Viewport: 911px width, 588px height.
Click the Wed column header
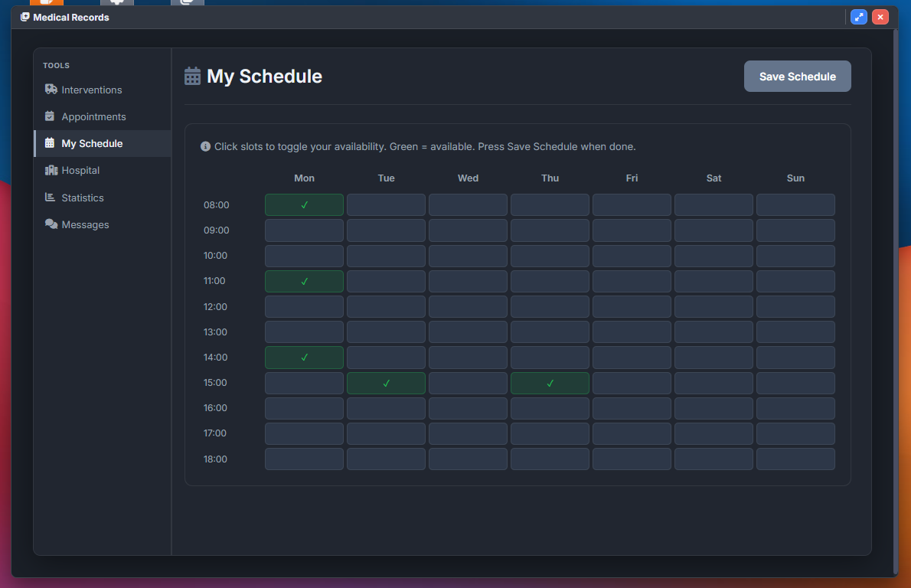(x=468, y=178)
